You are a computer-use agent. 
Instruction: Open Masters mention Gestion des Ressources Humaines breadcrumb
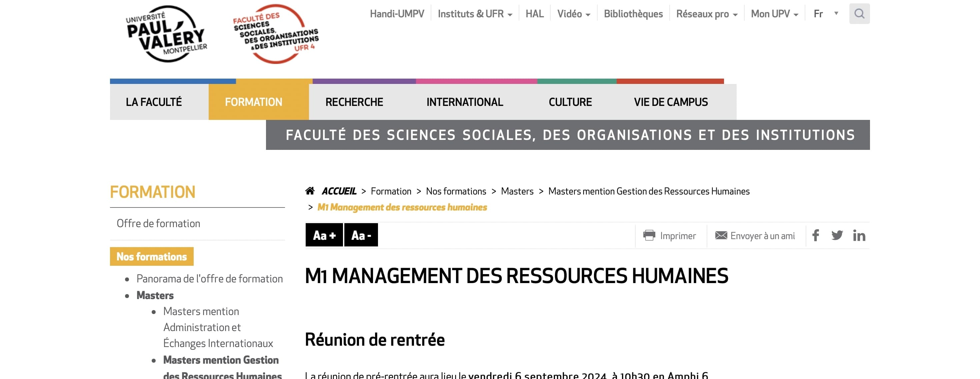point(649,191)
